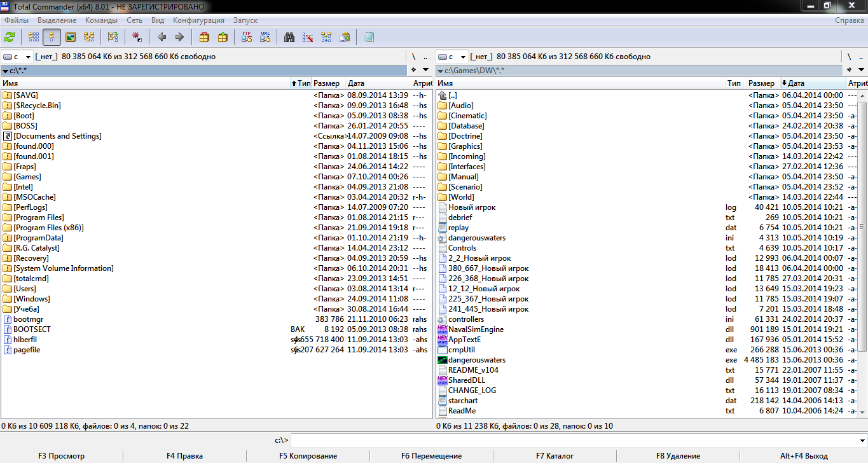Go back with the left arrow icon
The height and width of the screenshot is (463, 868).
click(x=162, y=38)
